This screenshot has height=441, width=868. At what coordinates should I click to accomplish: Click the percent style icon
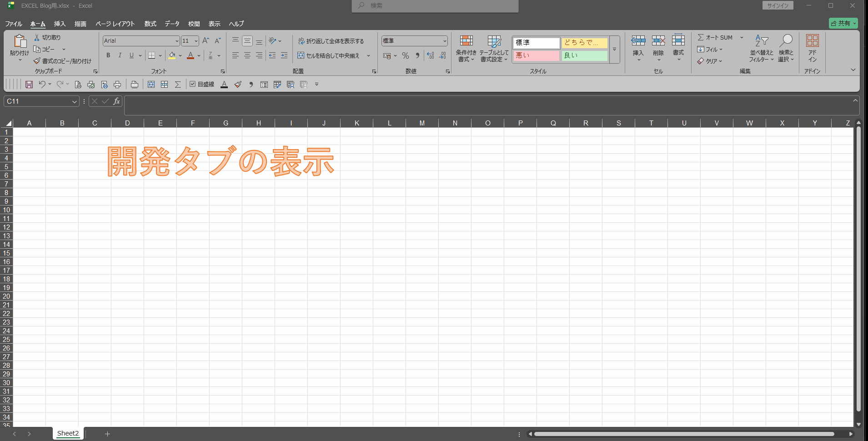pos(405,55)
